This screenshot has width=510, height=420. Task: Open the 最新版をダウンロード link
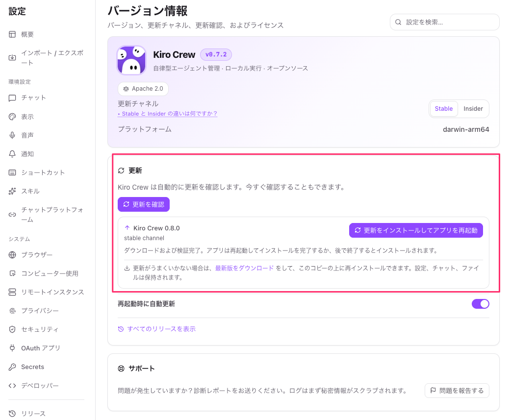click(x=245, y=268)
